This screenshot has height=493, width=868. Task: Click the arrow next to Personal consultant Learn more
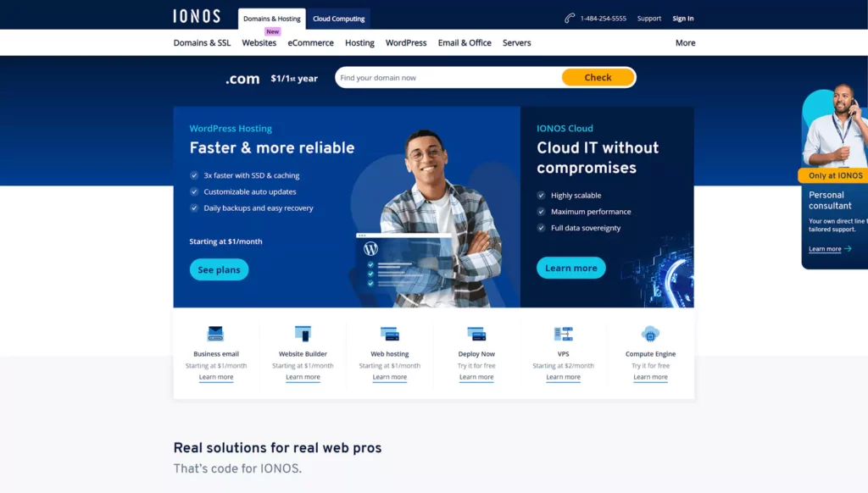848,249
